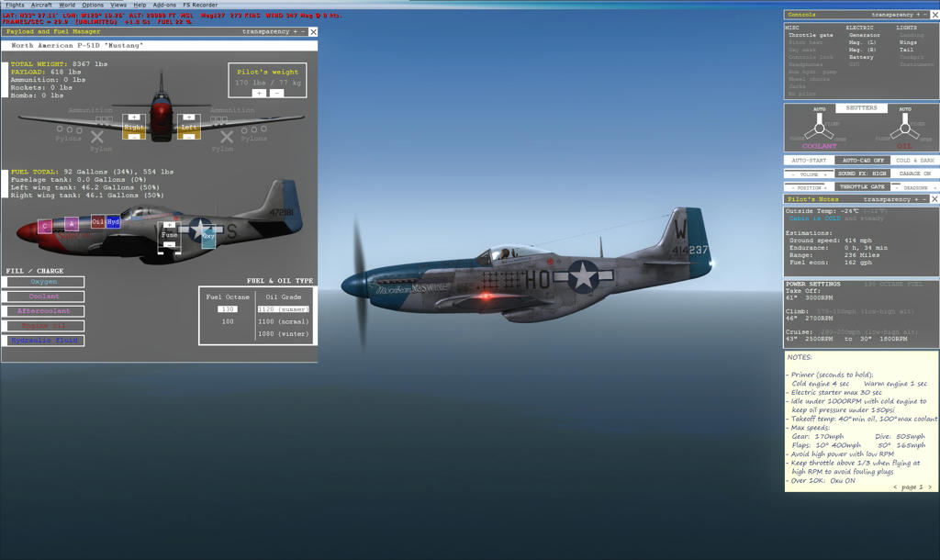Remove fuel from the Fuse tank
940x560 pixels.
(x=169, y=244)
